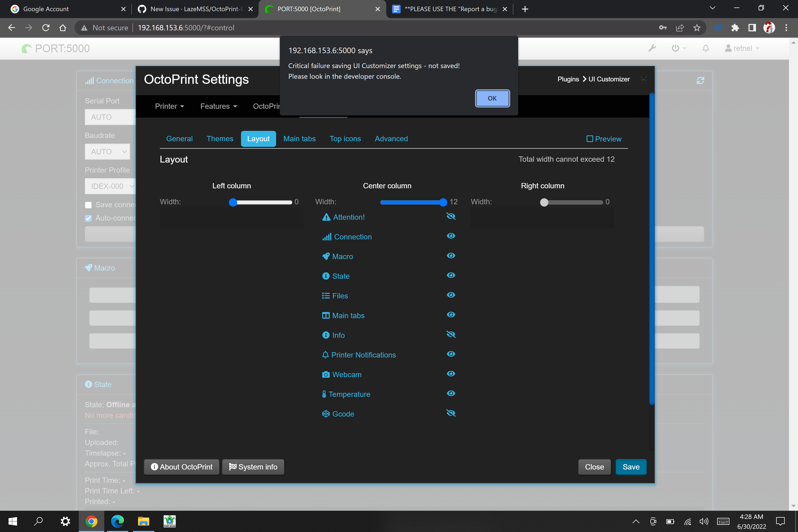The image size is (798, 532).
Task: Click the notification bell icon
Action: (x=705, y=48)
